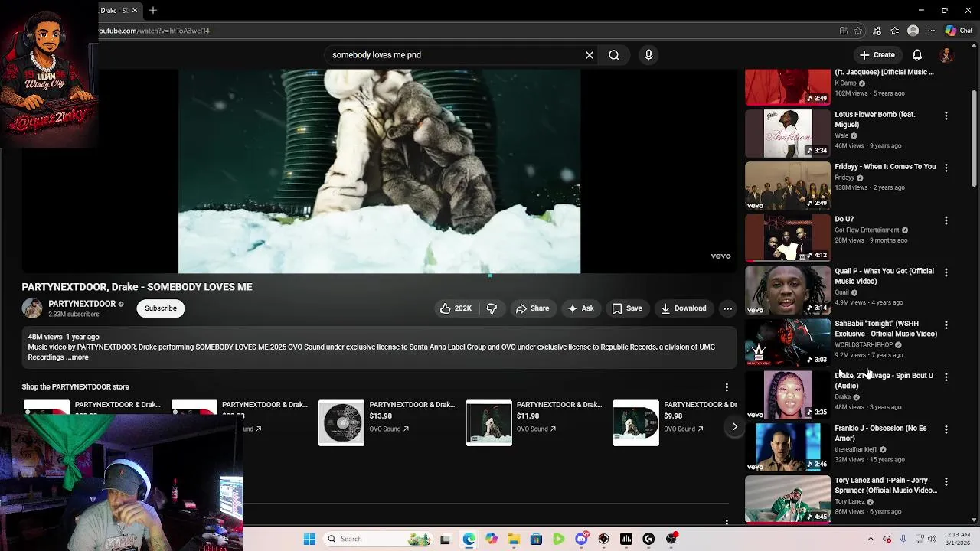
Task: Open options menu for SahBabii video
Action: tap(946, 325)
